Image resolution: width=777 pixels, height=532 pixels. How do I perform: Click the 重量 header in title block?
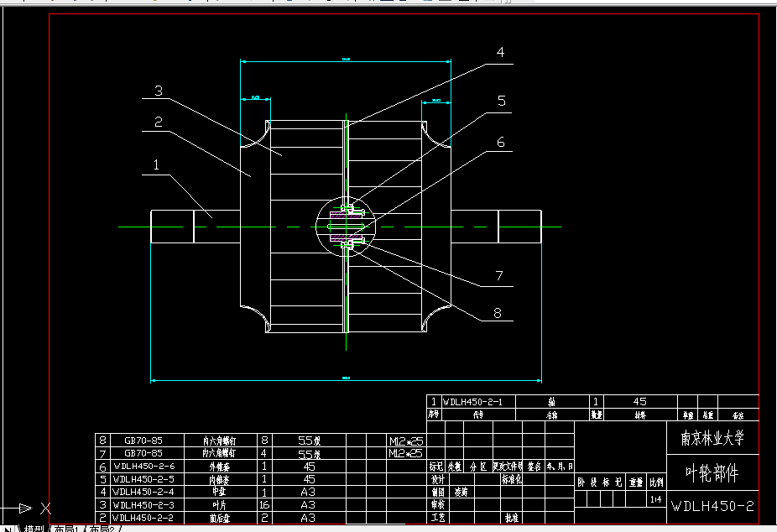636,482
